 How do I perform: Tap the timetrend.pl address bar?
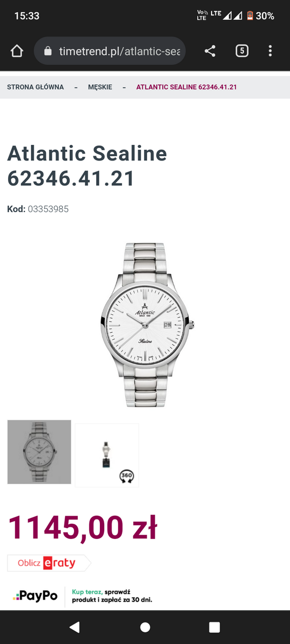coord(110,51)
